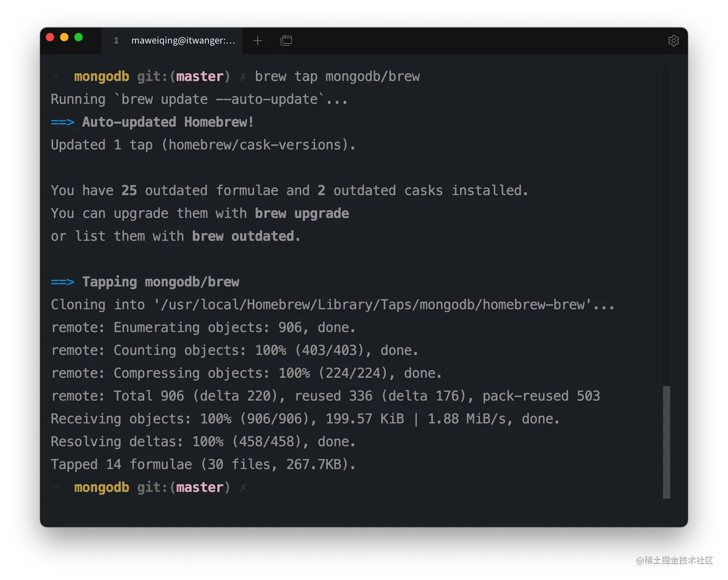728x580 pixels.
Task: Select the maweiqing@itwanger tab
Action: click(172, 41)
